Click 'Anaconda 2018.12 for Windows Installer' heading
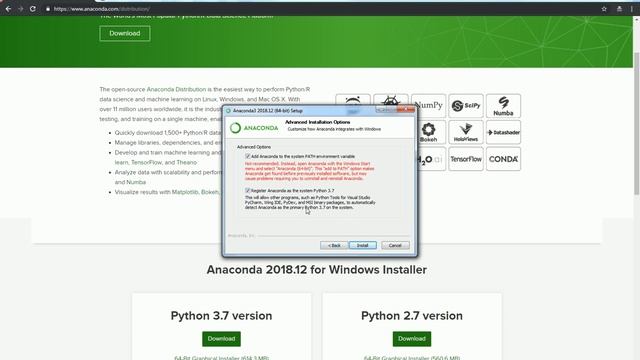The height and width of the screenshot is (360, 640). pos(317,270)
